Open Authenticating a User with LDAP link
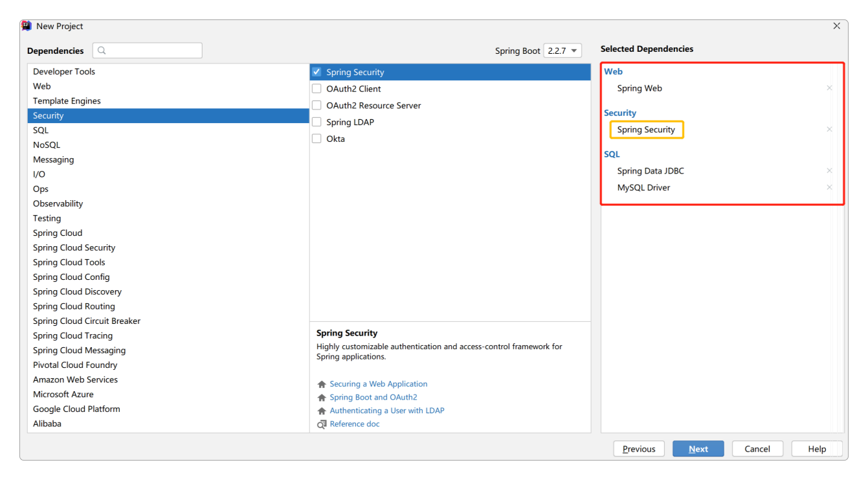 point(387,411)
